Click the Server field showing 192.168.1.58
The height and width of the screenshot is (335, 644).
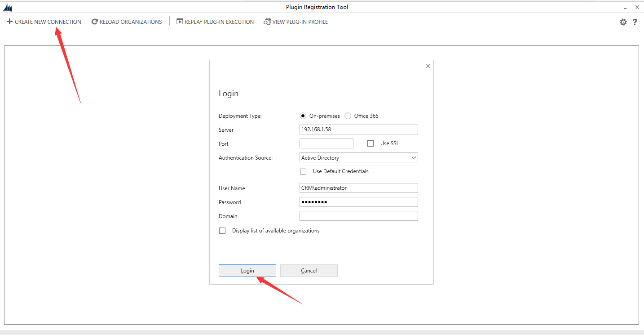(x=359, y=130)
